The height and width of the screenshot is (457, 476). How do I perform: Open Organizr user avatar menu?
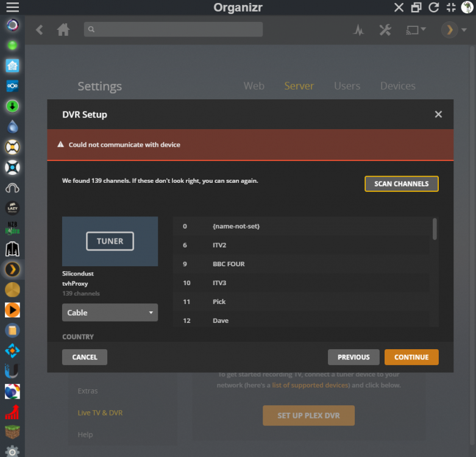[x=467, y=7]
